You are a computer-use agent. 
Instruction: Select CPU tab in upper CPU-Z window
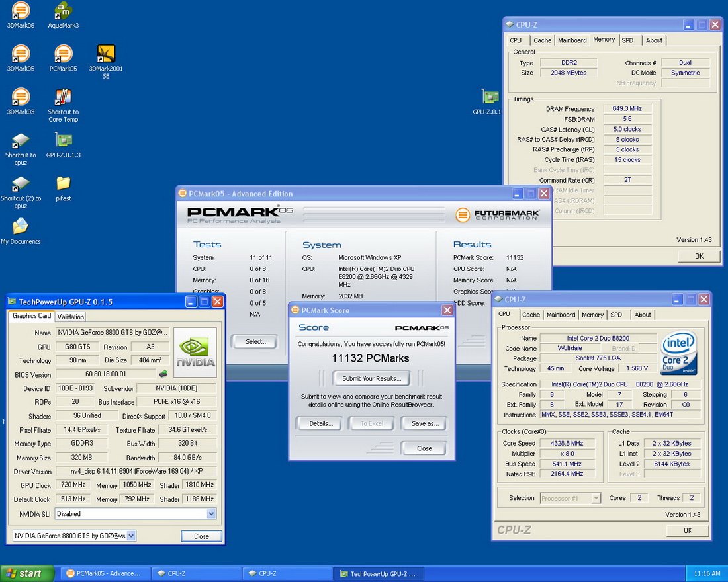[x=516, y=40]
